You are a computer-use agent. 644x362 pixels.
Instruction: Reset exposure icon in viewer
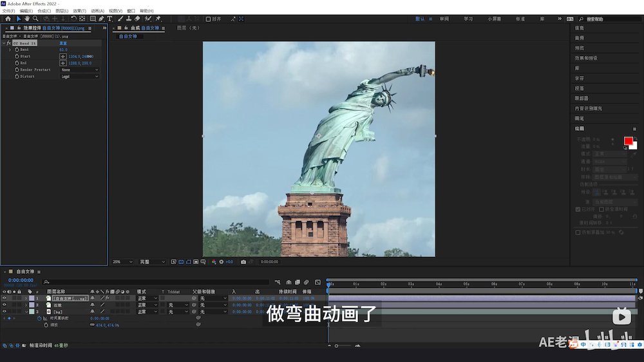pyautogui.click(x=222, y=262)
